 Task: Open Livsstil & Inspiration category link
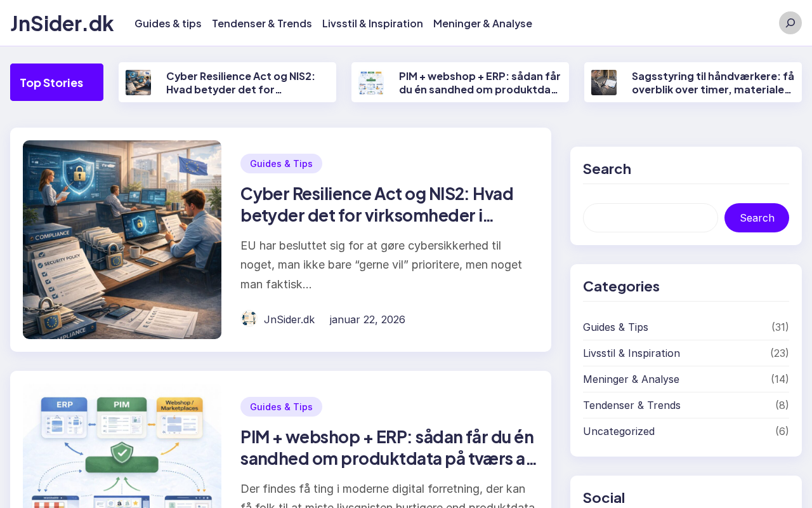pos(631,353)
